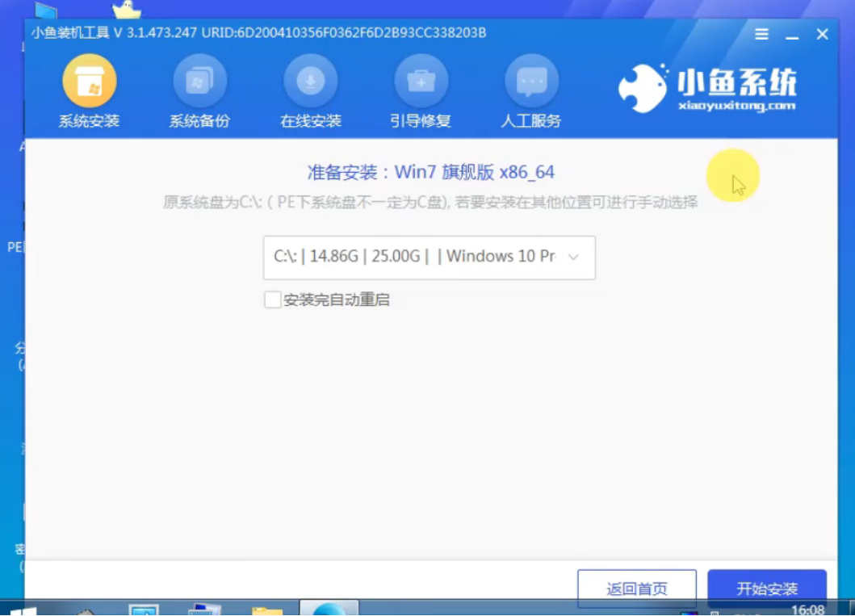This screenshot has height=616, width=855.
Task: Open 人工服务 (Manual Service)
Action: tap(531, 89)
